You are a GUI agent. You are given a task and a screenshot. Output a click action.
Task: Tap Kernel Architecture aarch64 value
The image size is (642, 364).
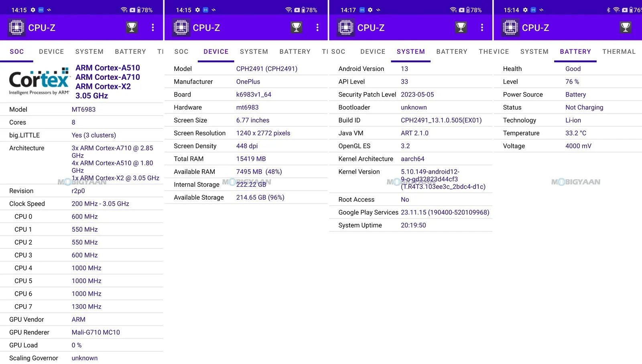pos(412,159)
